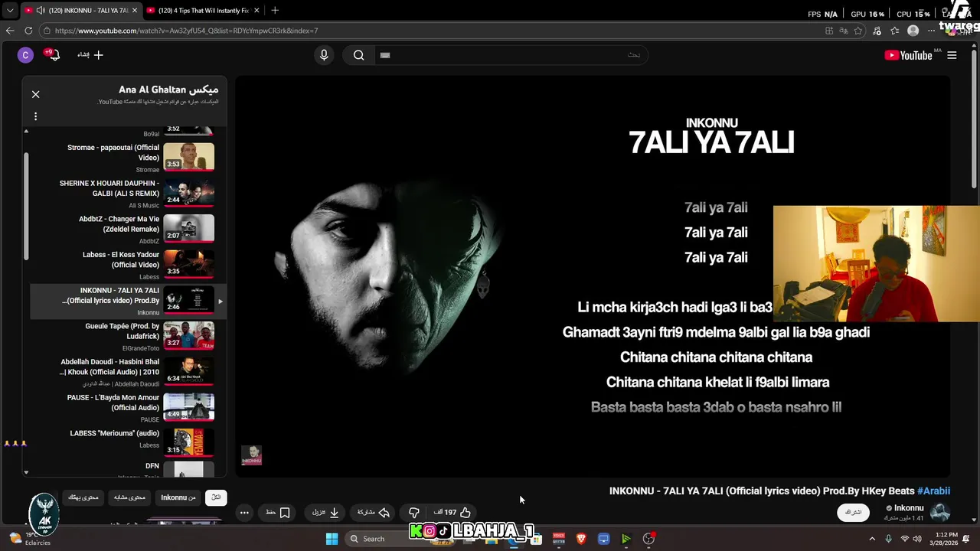Subscribe to the Inkonnu channel

pos(853,512)
